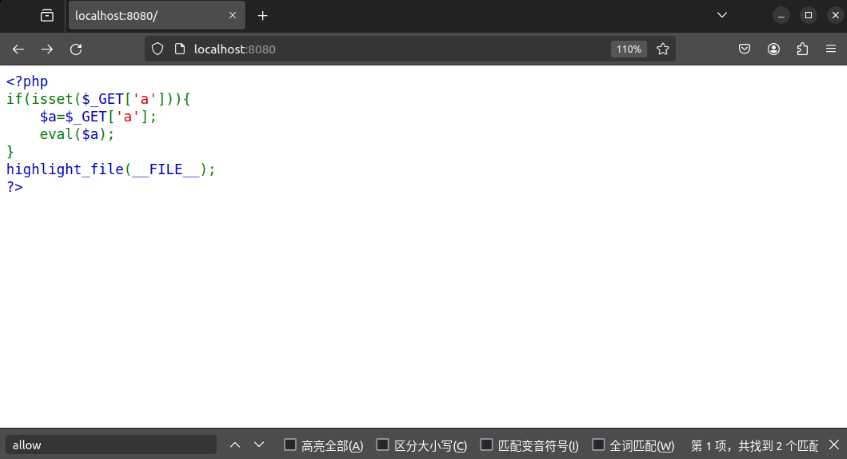The height and width of the screenshot is (459, 847).
Task: Reload the current page
Action: coord(76,49)
